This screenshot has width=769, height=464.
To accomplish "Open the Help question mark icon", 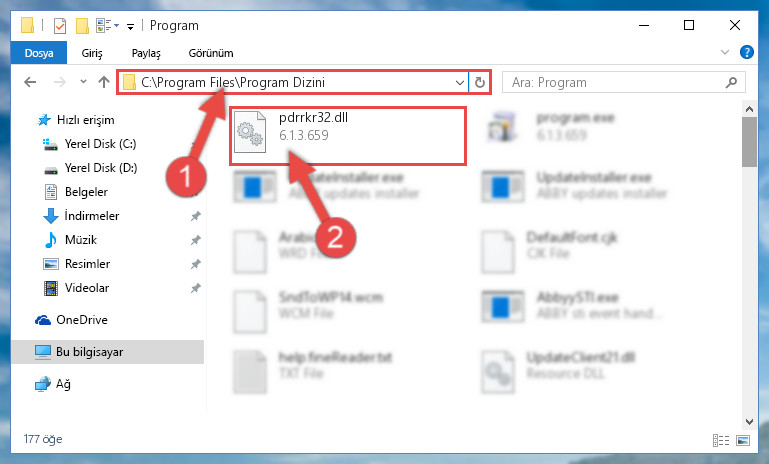I will [x=746, y=52].
